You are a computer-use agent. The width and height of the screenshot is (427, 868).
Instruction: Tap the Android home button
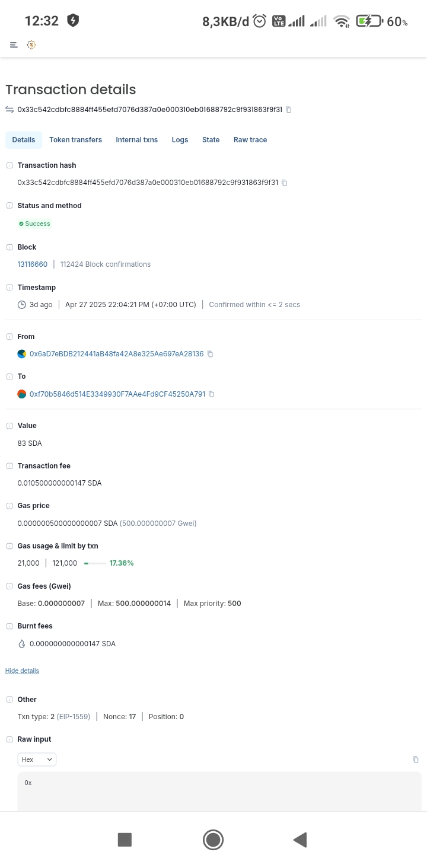[x=213, y=840]
